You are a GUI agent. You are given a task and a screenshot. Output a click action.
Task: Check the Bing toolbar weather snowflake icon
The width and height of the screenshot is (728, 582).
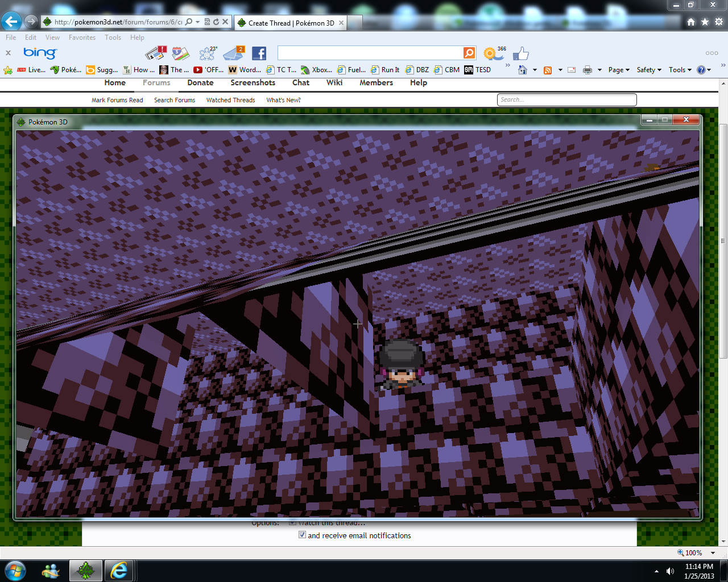point(208,53)
